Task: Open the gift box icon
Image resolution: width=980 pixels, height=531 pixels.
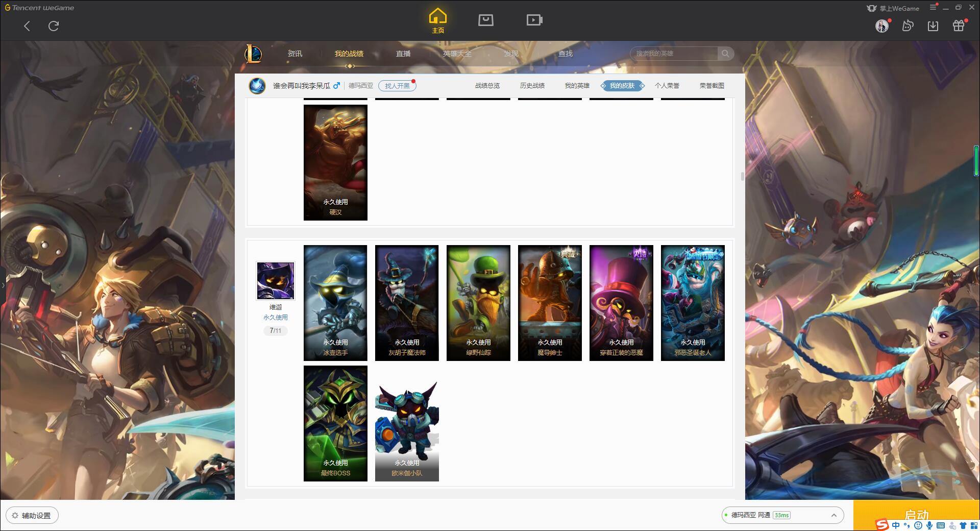Action: [x=959, y=26]
